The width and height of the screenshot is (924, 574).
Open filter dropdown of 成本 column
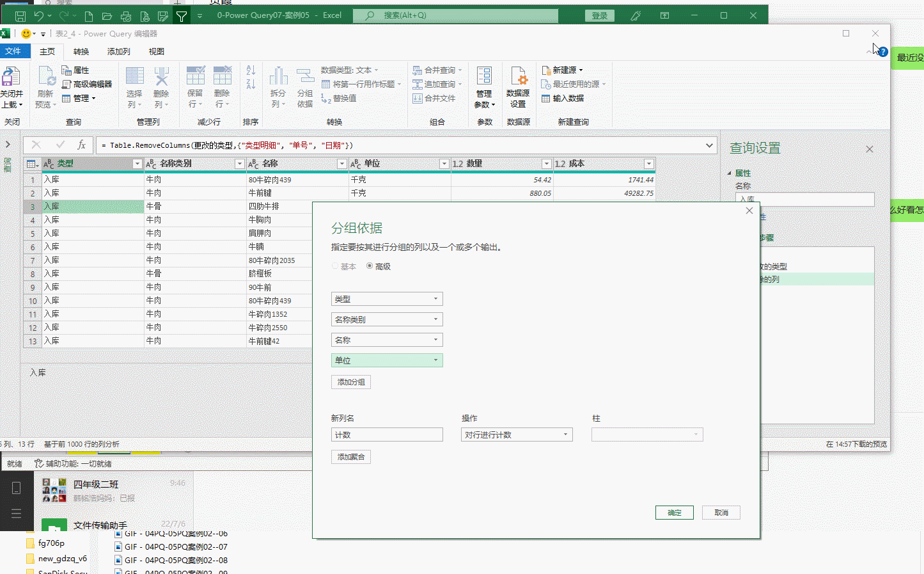(x=648, y=164)
